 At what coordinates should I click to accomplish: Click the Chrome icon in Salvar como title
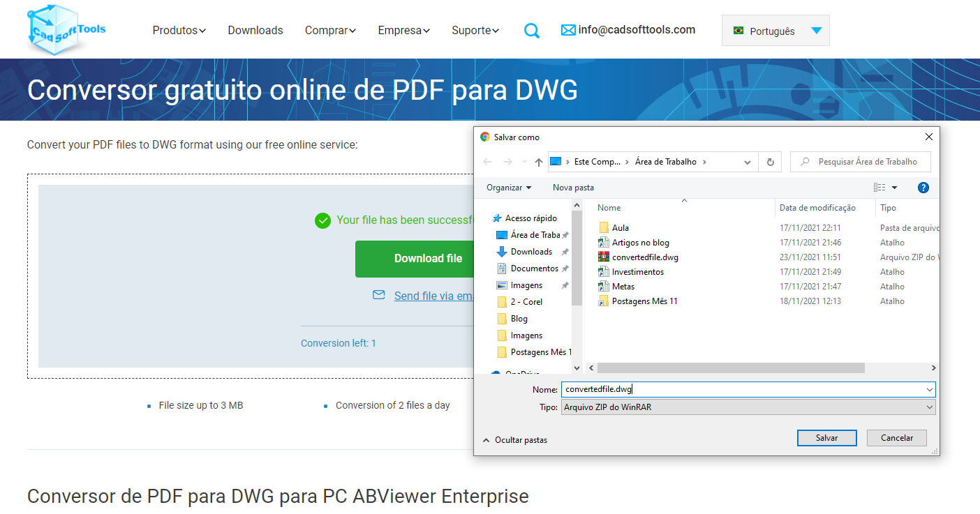(485, 137)
